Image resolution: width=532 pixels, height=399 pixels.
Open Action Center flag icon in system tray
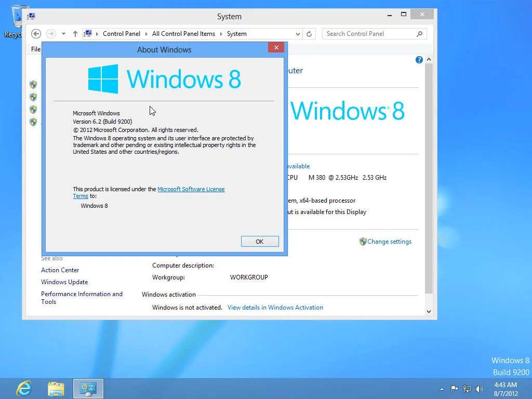(x=455, y=389)
